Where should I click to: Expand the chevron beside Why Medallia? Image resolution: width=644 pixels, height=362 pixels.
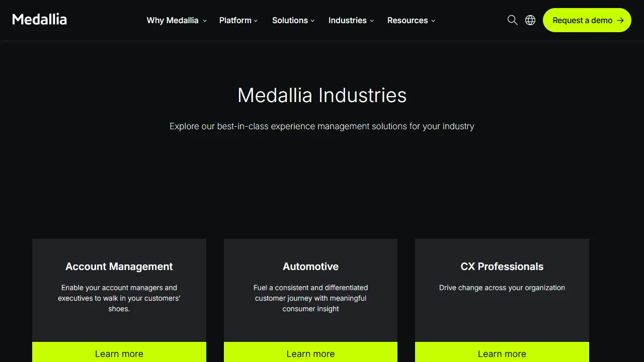pyautogui.click(x=205, y=21)
